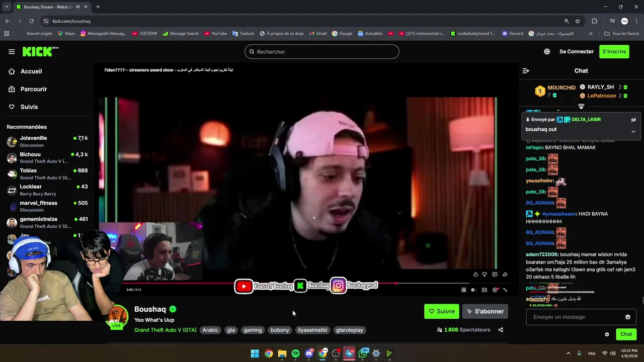Focus the Rechercher search field
This screenshot has width=644, height=362.
click(322, 51)
